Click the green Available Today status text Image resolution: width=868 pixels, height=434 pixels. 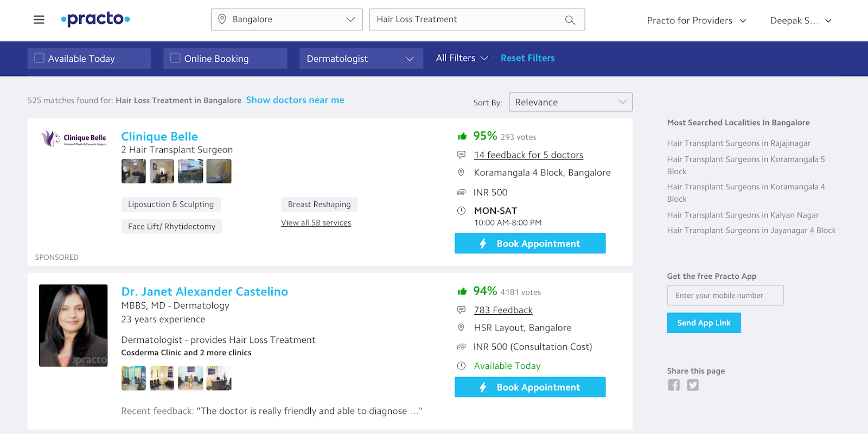[x=507, y=366]
